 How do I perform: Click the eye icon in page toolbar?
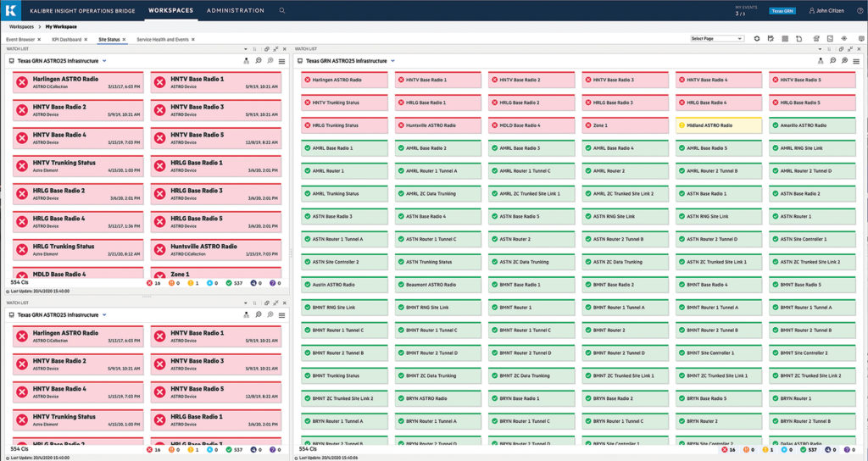[x=843, y=39]
